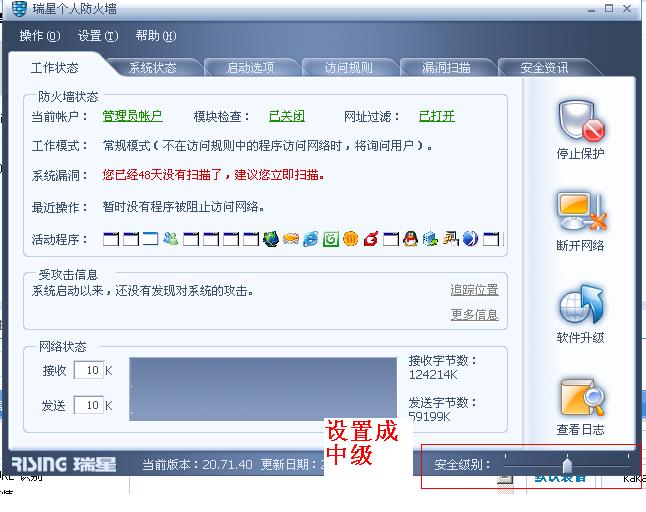Select the MSN Messenger icon in active programs
This screenshot has width=646, height=512.
pos(171,238)
